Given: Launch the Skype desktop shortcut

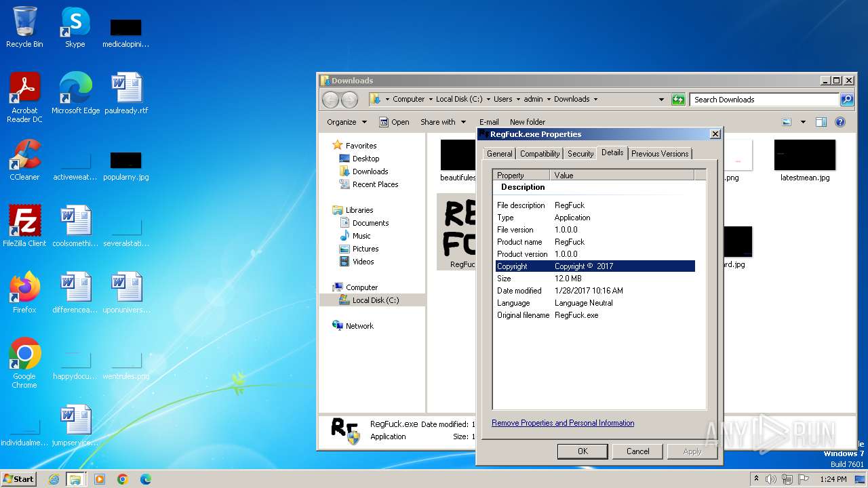Looking at the screenshot, I should pos(75,27).
